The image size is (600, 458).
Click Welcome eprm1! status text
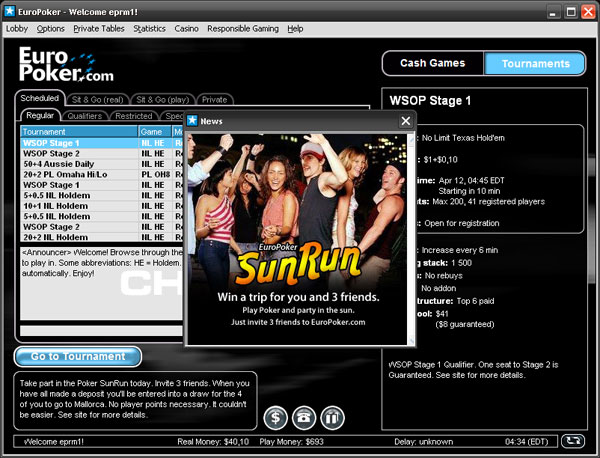(54, 442)
